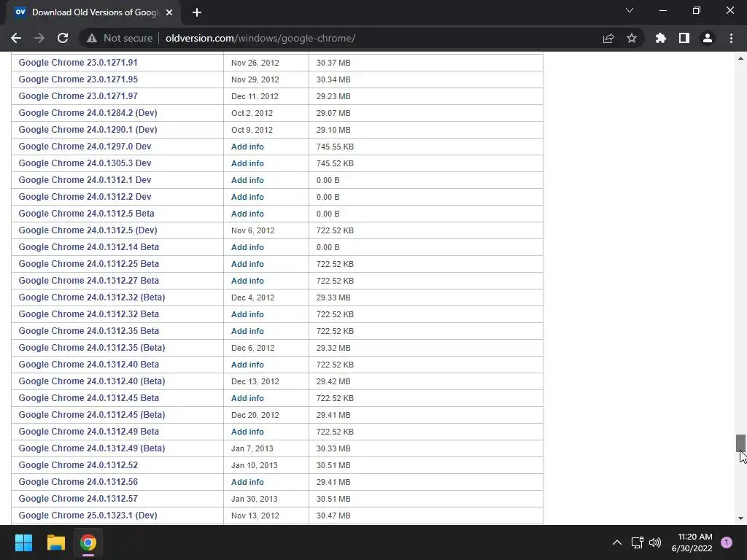Open Google Chrome 24.0.1312.57 link
The image size is (747, 560).
tap(78, 499)
